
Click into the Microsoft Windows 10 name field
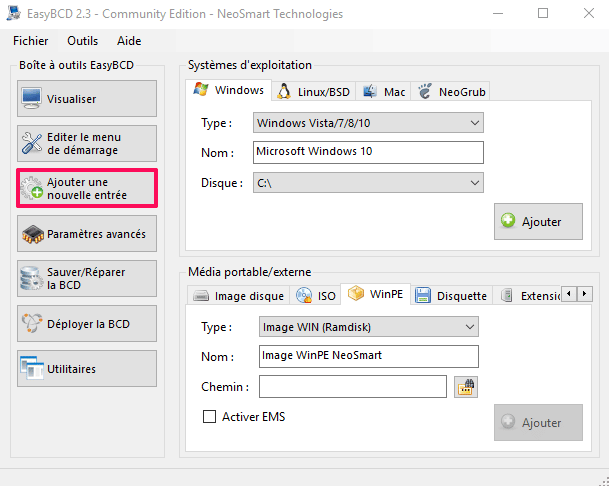368,152
